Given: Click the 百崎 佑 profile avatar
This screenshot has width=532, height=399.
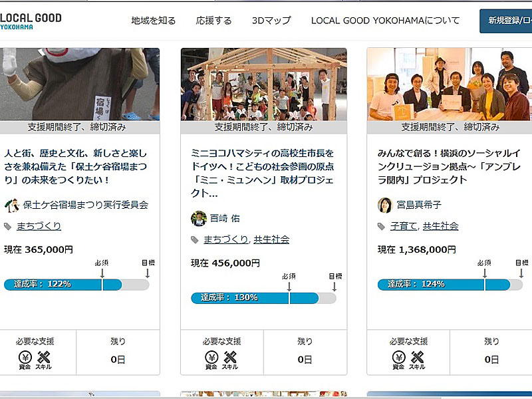Looking at the screenshot, I should click(199, 219).
